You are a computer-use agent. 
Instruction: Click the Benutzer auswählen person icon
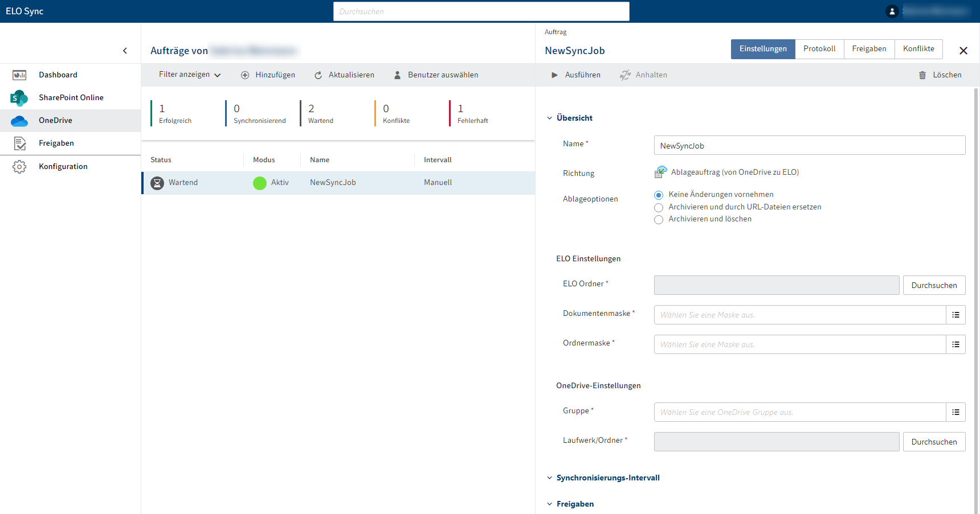pyautogui.click(x=398, y=75)
